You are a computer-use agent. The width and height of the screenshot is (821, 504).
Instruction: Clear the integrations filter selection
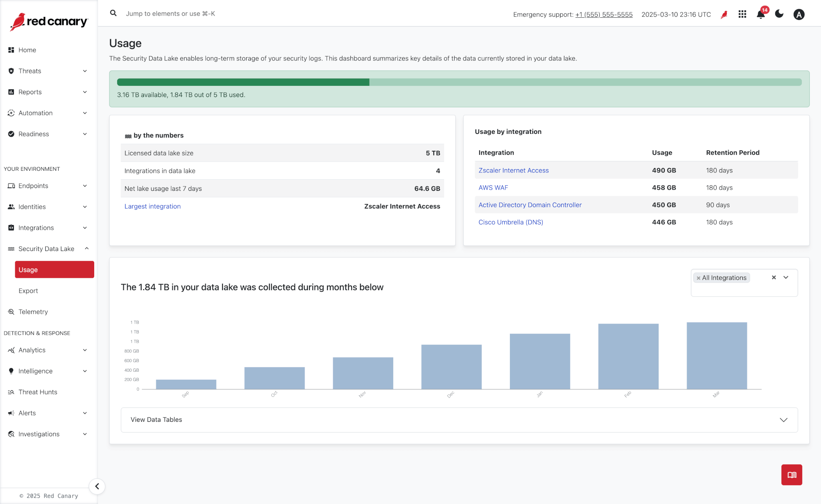774,277
